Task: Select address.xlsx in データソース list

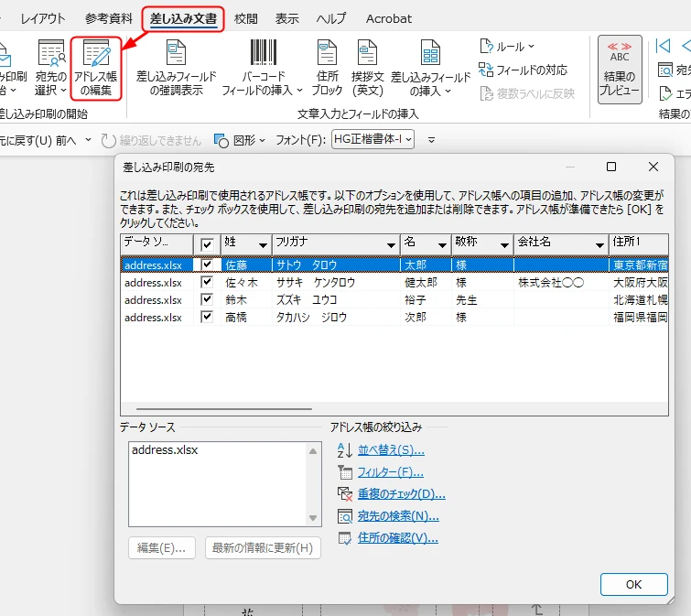Action: click(165, 450)
